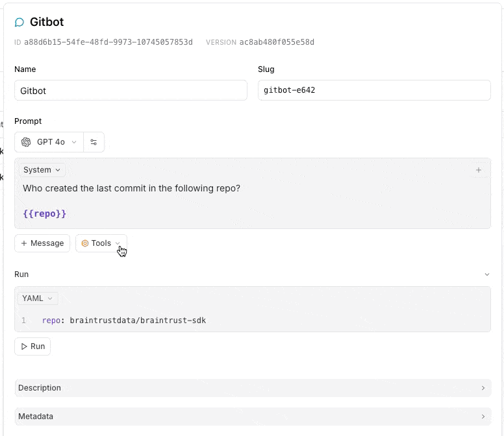Click the {{repo}} variable in prompt

(x=45, y=213)
